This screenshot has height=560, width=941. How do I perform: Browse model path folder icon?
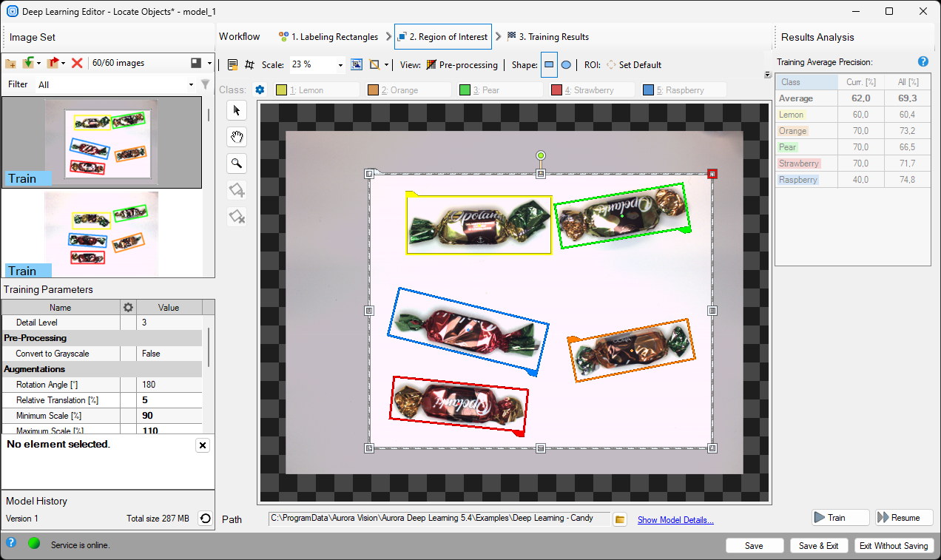pos(621,519)
